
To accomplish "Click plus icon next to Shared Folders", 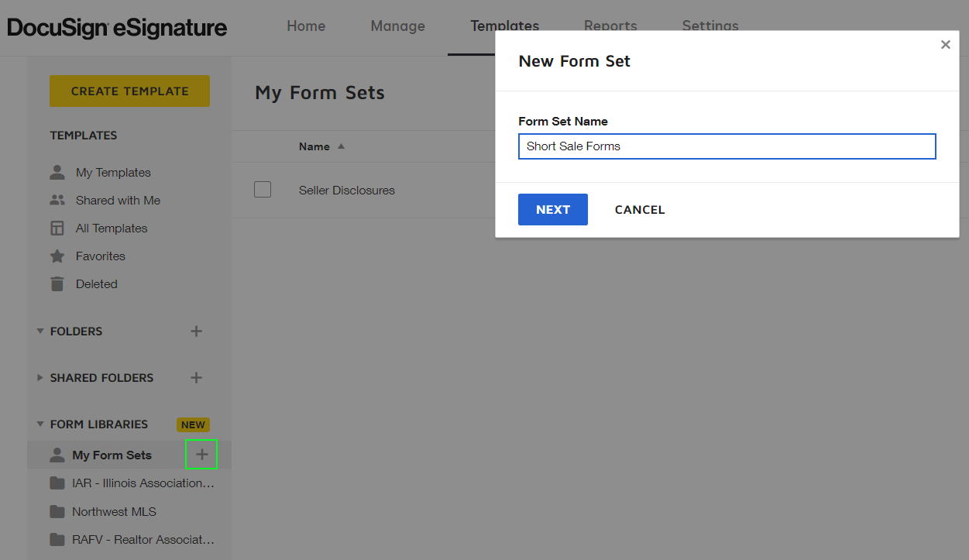I will (x=197, y=378).
